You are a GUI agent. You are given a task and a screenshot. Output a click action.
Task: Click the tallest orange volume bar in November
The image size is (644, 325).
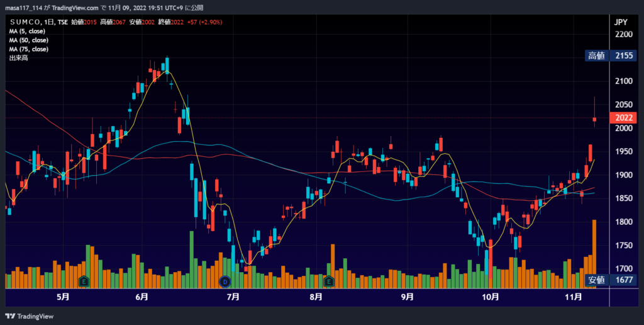(594, 254)
